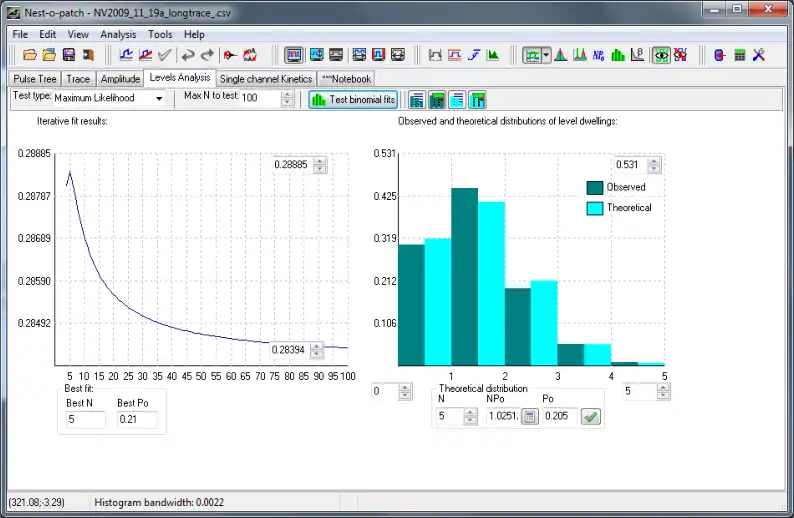
Task: Click the levels detection toolbar button
Action: pyautogui.click(x=532, y=55)
